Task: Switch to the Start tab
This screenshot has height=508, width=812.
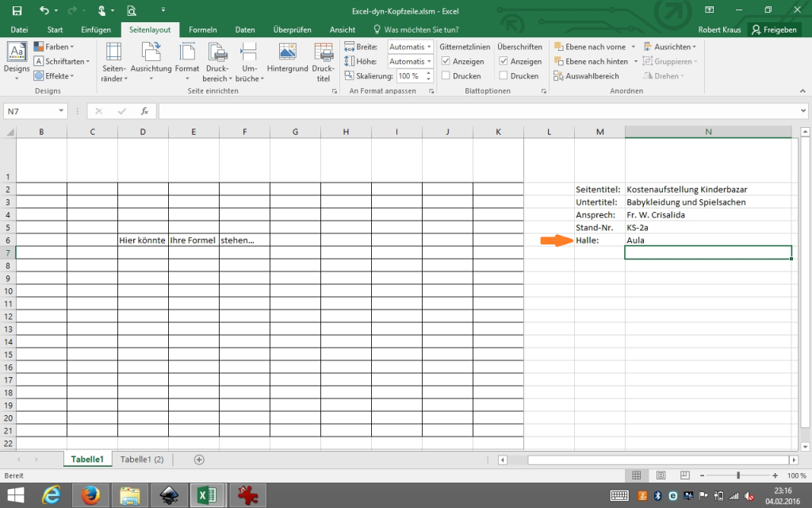Action: [55, 29]
